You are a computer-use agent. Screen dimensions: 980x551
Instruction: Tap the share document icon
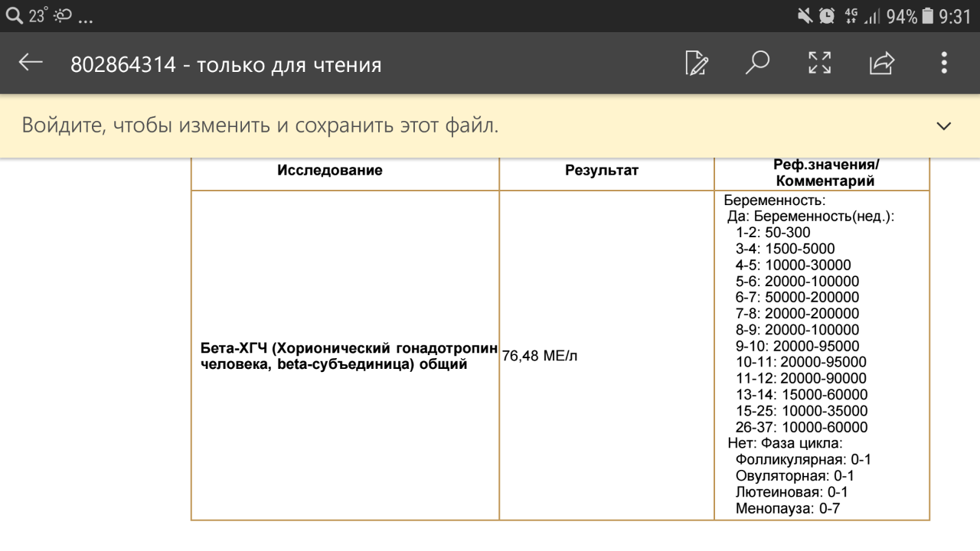pos(882,63)
